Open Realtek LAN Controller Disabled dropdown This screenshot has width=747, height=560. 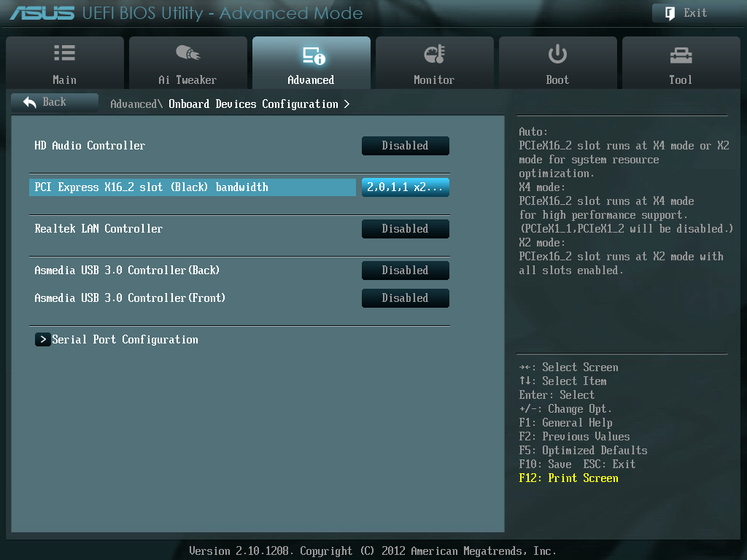click(x=406, y=228)
